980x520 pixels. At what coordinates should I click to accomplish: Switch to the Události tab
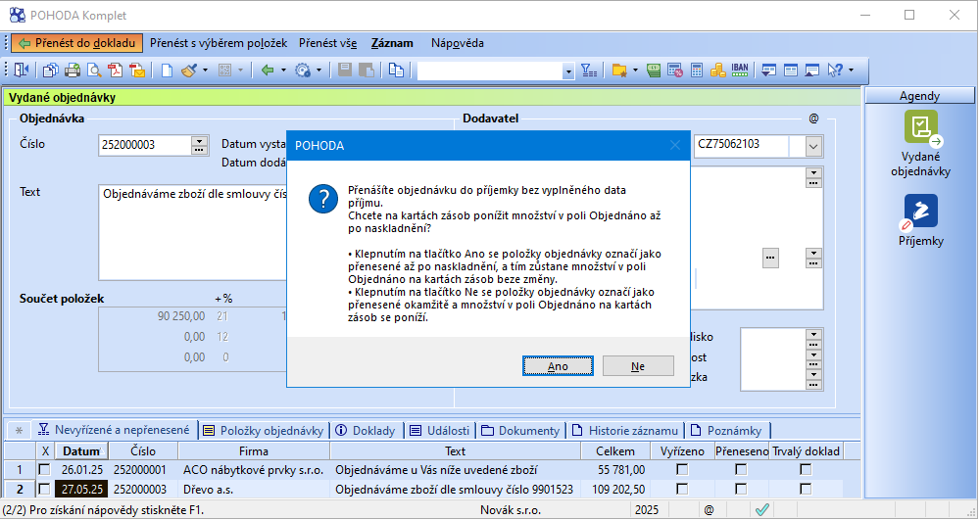click(x=440, y=430)
